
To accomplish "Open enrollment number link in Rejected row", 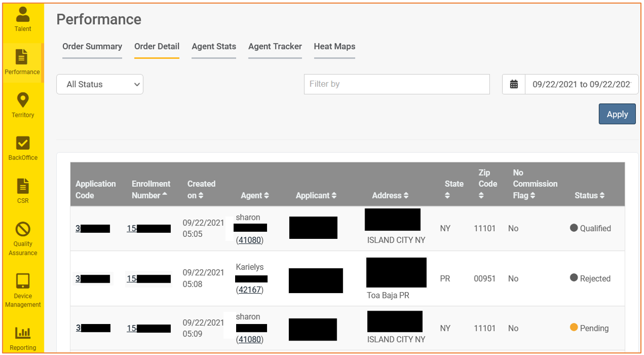I will point(148,279).
